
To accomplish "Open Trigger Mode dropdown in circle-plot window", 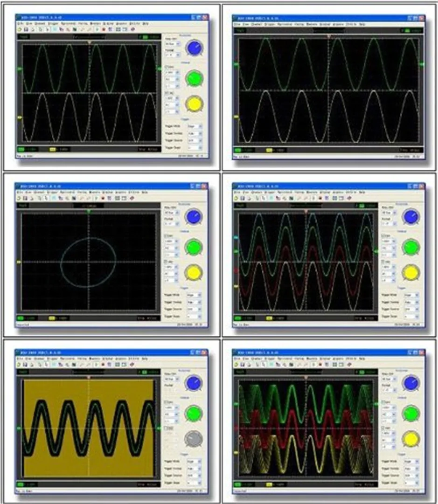I will click(x=194, y=295).
